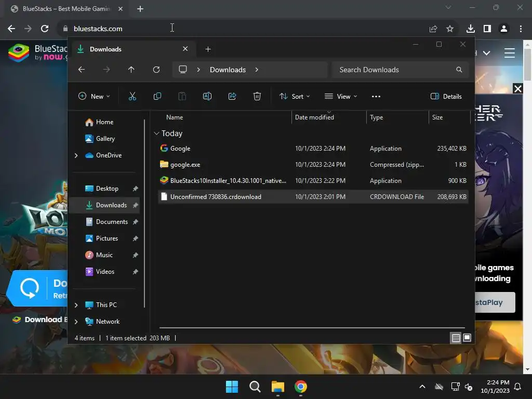Screen dimensions: 532x399
Task: Click Chrome back arrow button
Action: coord(11,29)
